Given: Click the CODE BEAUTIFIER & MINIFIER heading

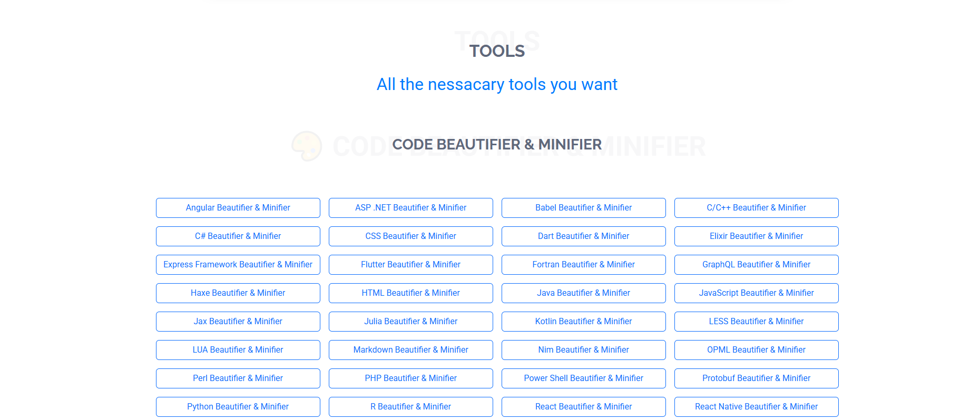Looking at the screenshot, I should pyautogui.click(x=497, y=144).
